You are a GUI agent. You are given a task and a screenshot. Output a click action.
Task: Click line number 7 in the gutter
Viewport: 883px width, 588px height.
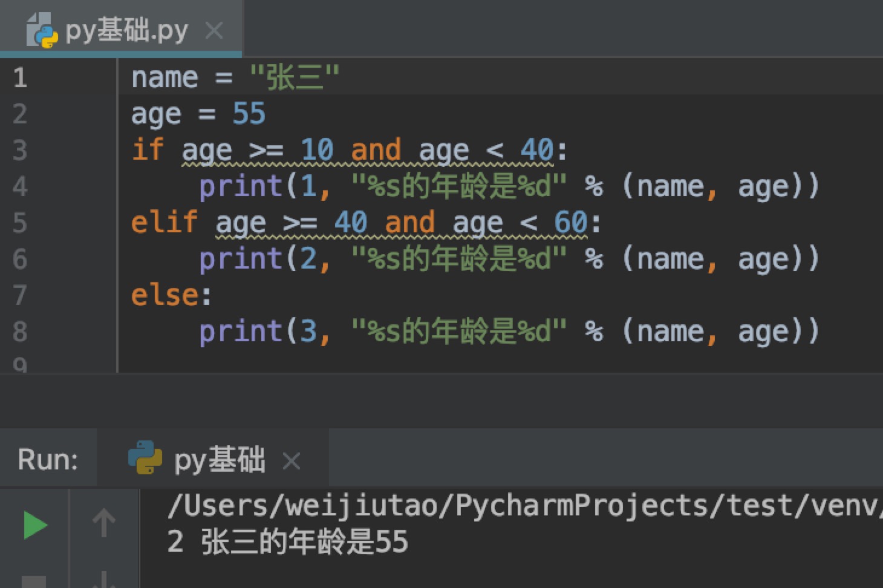tap(20, 295)
